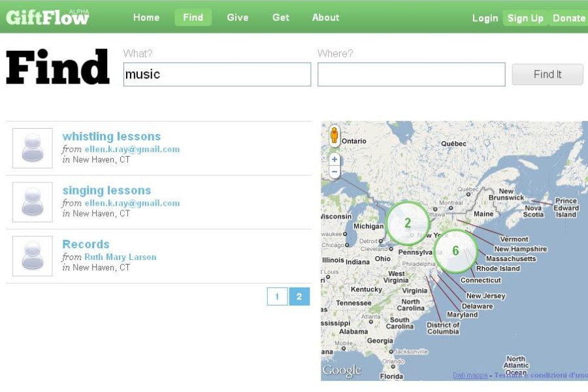Select the Get navigation item

[281, 18]
